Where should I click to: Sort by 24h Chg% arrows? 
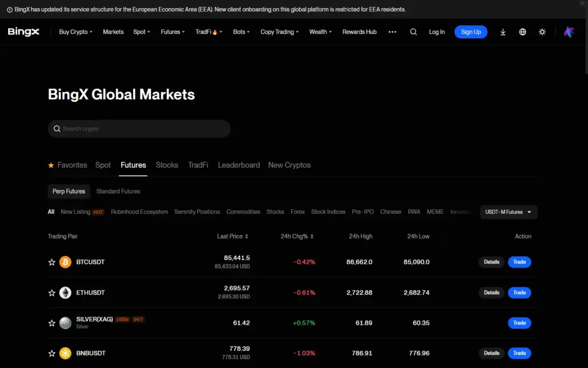(x=312, y=236)
